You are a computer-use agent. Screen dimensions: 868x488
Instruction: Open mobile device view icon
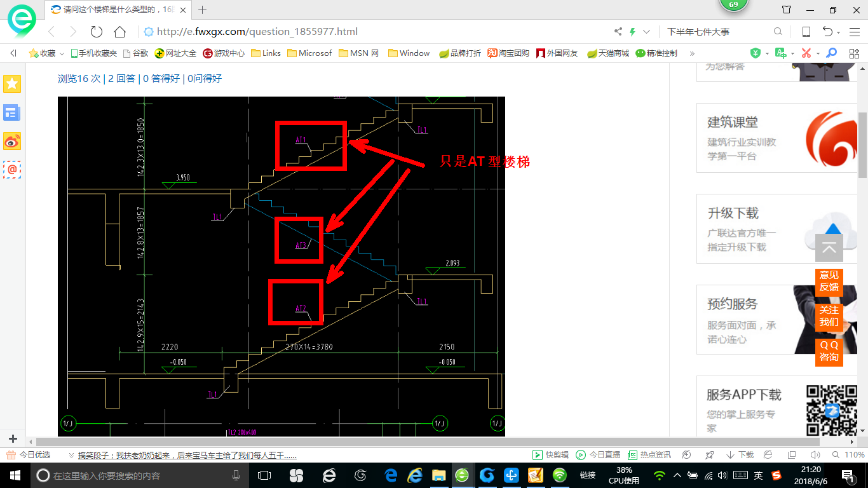[806, 32]
